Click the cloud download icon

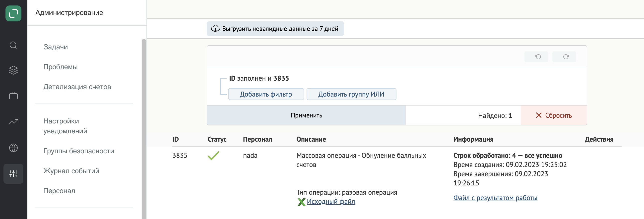(215, 29)
